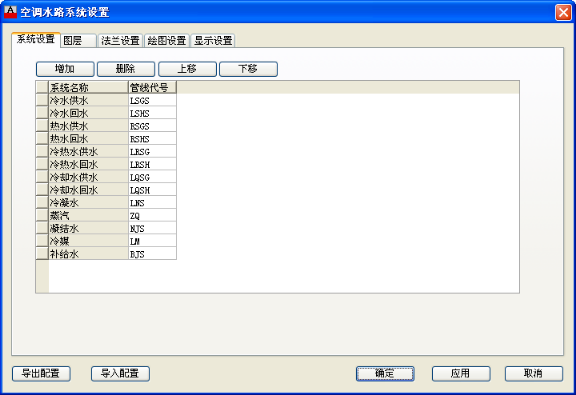This screenshot has width=576, height=395.
Task: Click the AutoCAD icon in title bar
Action: coord(10,12)
